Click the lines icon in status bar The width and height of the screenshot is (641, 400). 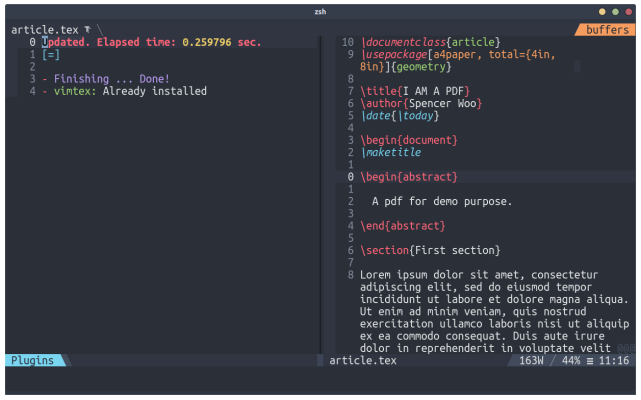(x=590, y=361)
